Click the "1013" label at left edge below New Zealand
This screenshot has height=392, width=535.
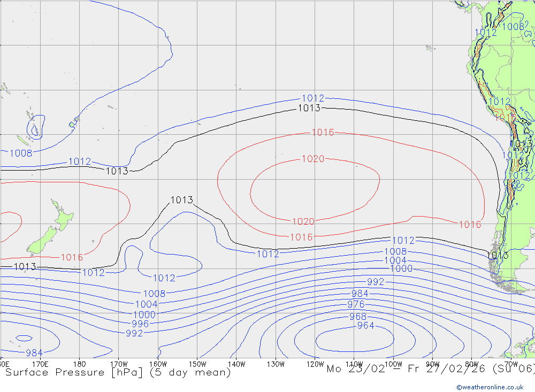(x=25, y=267)
